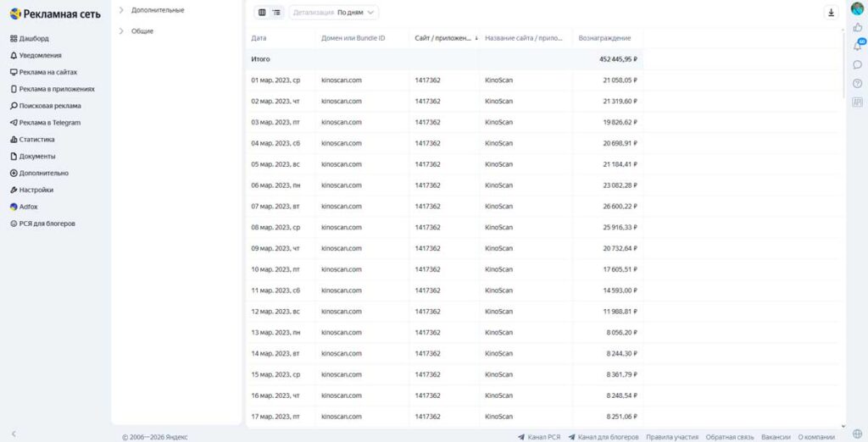Viewport: 868px width, 442px height.
Task: Expand the Общие group
Action: 136,31
